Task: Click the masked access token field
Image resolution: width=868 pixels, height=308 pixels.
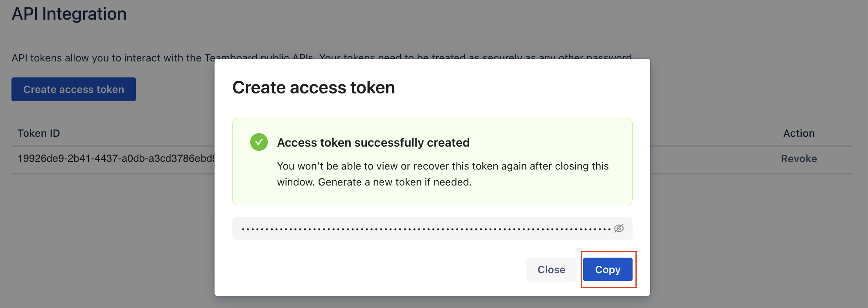Action: pyautogui.click(x=426, y=229)
